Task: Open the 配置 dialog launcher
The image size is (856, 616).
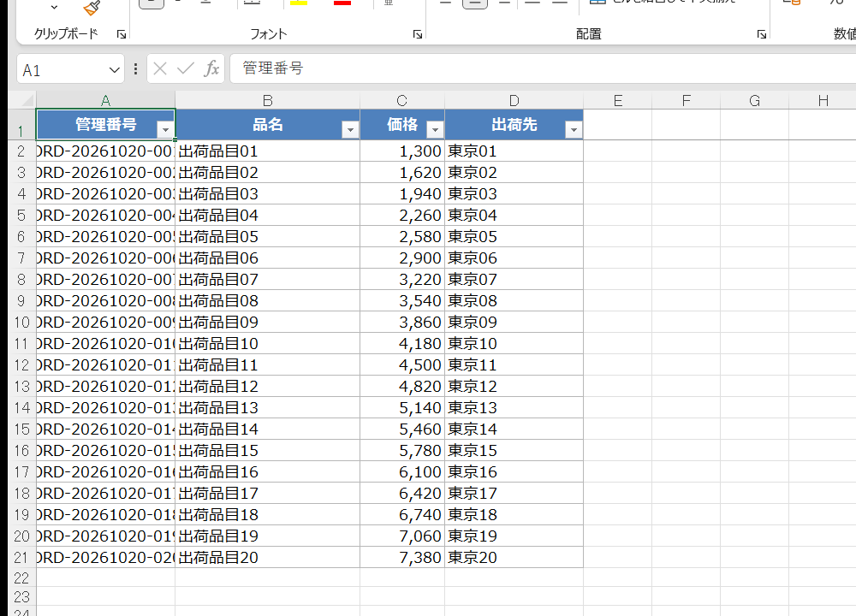Action: [762, 34]
